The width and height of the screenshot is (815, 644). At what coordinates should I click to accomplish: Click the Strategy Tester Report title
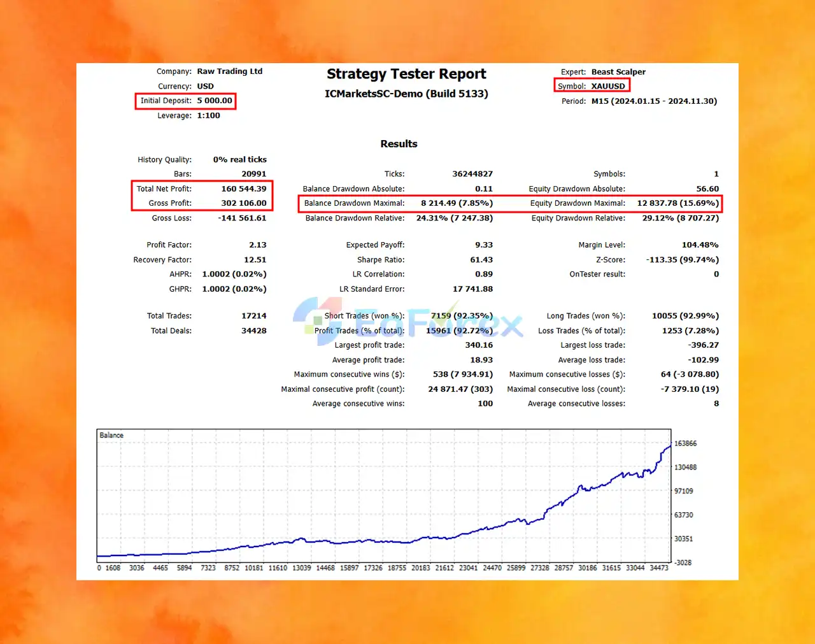(406, 75)
